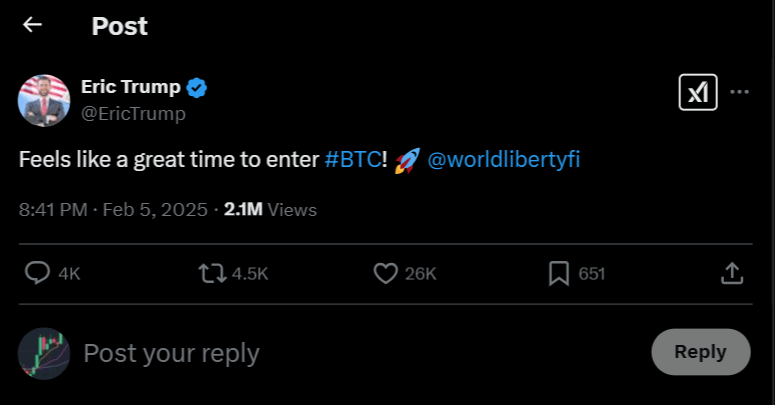Click the post timestamp 8:41 PM
Image resolution: width=775 pixels, height=405 pixels.
tap(54, 210)
